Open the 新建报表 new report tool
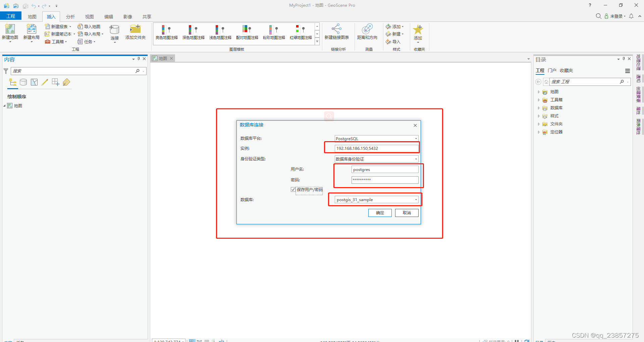 [58, 26]
